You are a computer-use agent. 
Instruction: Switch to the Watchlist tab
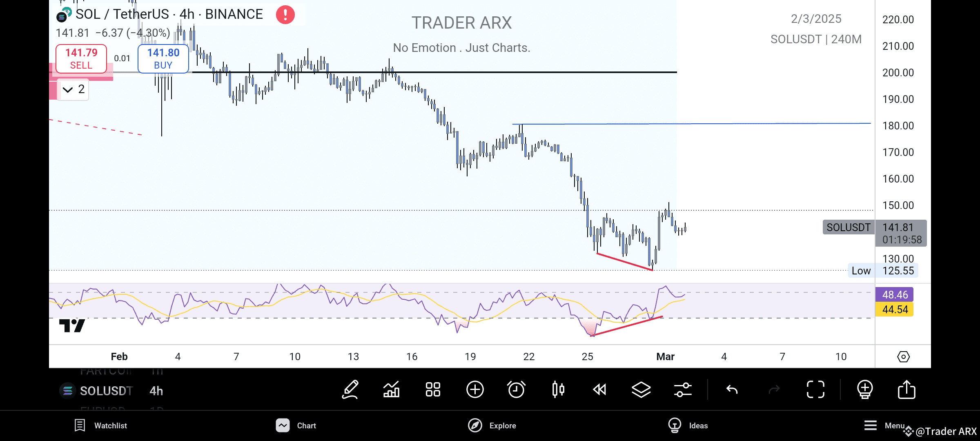[101, 425]
